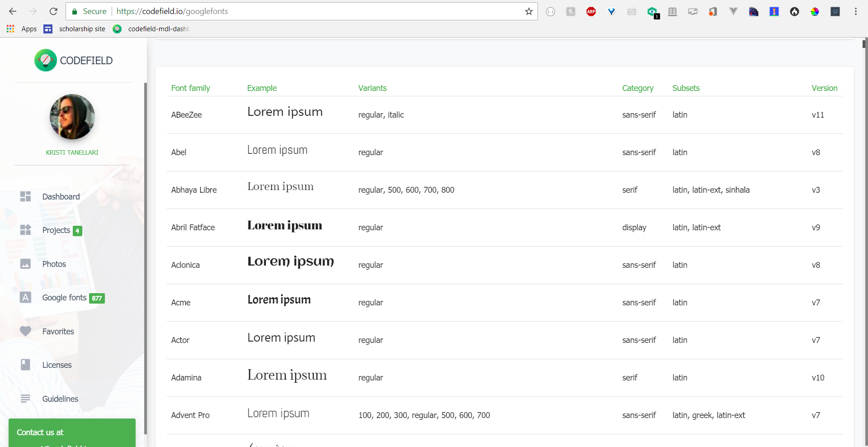This screenshot has height=447, width=868.
Task: Click the Google fonts sidebar icon
Action: 26,297
